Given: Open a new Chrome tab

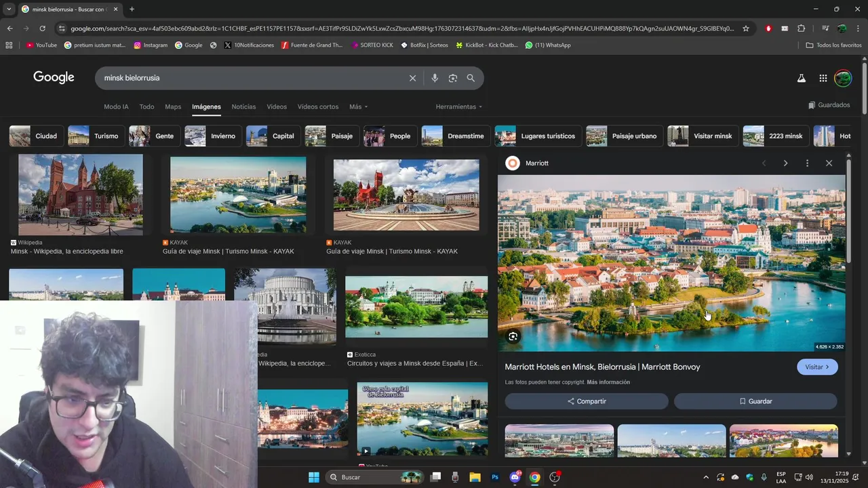Looking at the screenshot, I should point(132,9).
